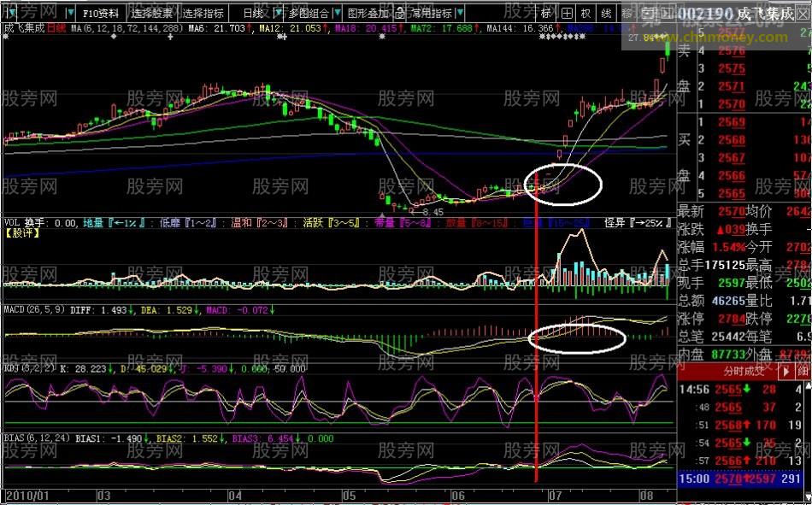Click the MACD(26,5,9) indicator label
The width and height of the screenshot is (812, 505).
(35, 309)
